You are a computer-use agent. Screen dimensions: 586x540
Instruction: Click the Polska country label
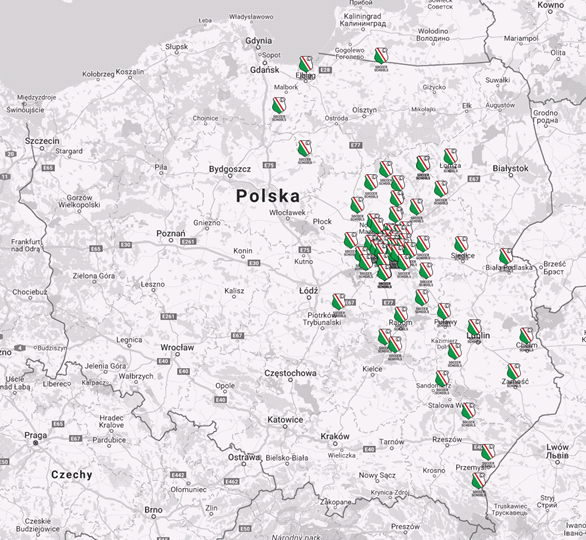click(x=268, y=196)
